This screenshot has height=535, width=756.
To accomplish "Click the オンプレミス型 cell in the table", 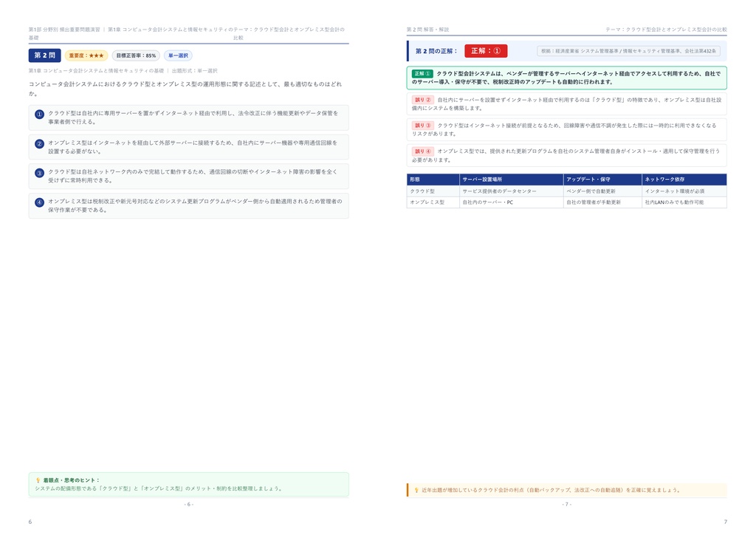I will tap(433, 202).
